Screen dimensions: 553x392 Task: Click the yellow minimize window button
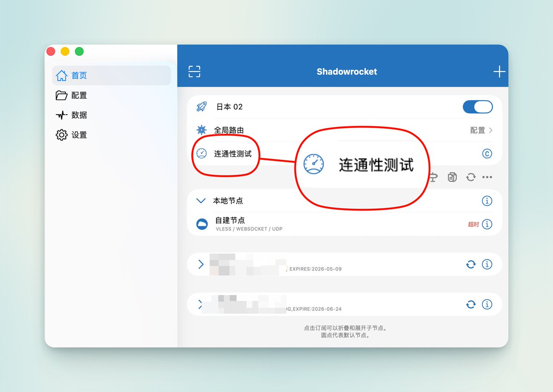tap(65, 52)
